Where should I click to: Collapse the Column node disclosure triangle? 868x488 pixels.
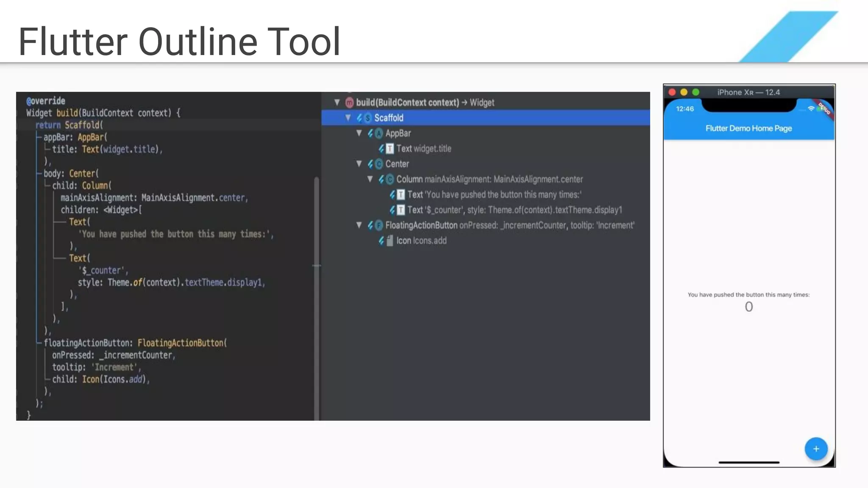click(x=370, y=179)
